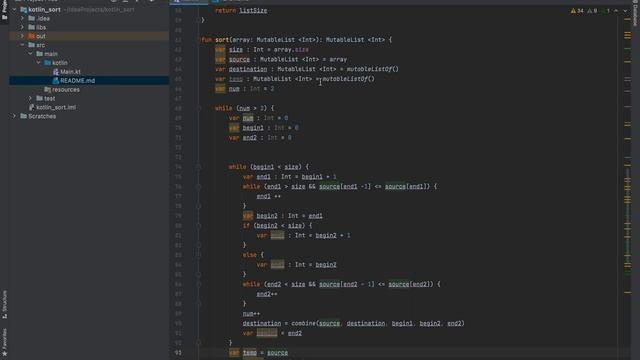Viewport: 640px width, 360px height.
Task: Select kotlin_sort.iml file
Action: tap(56, 107)
